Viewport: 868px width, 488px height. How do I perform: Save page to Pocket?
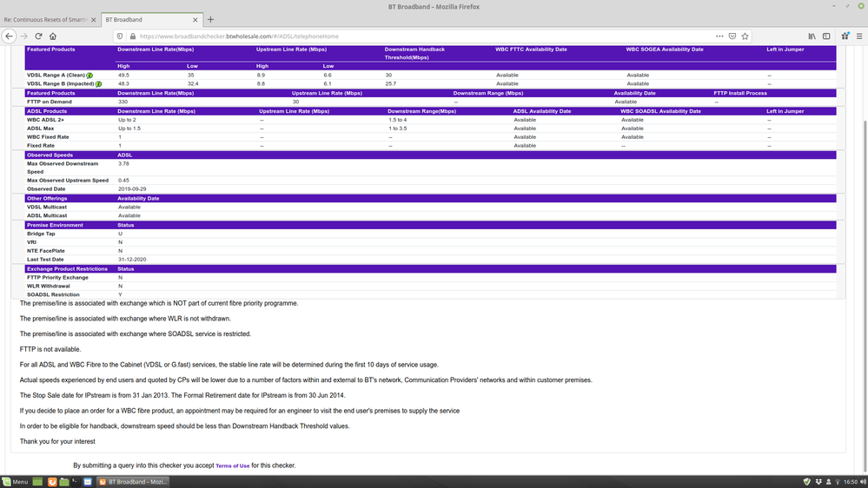(x=732, y=36)
